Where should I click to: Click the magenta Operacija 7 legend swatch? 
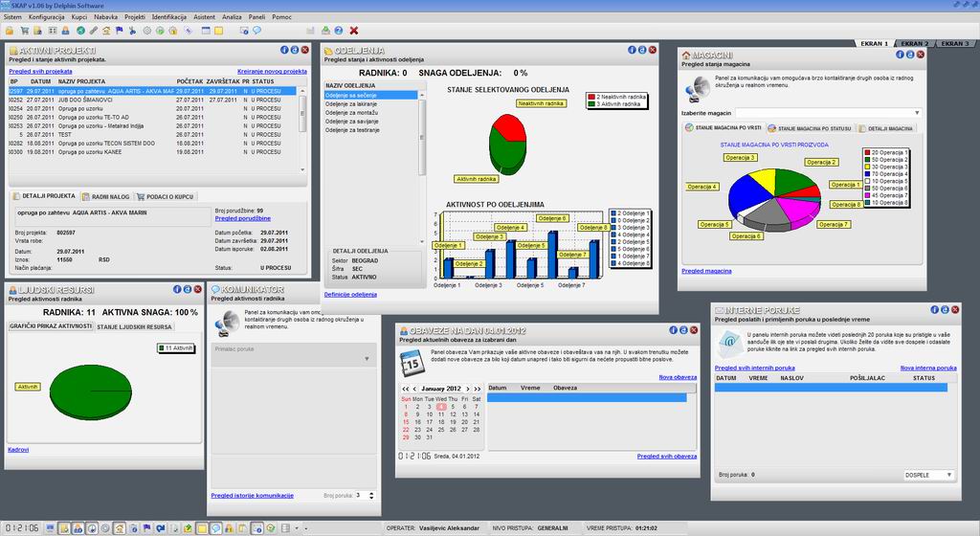(867, 195)
